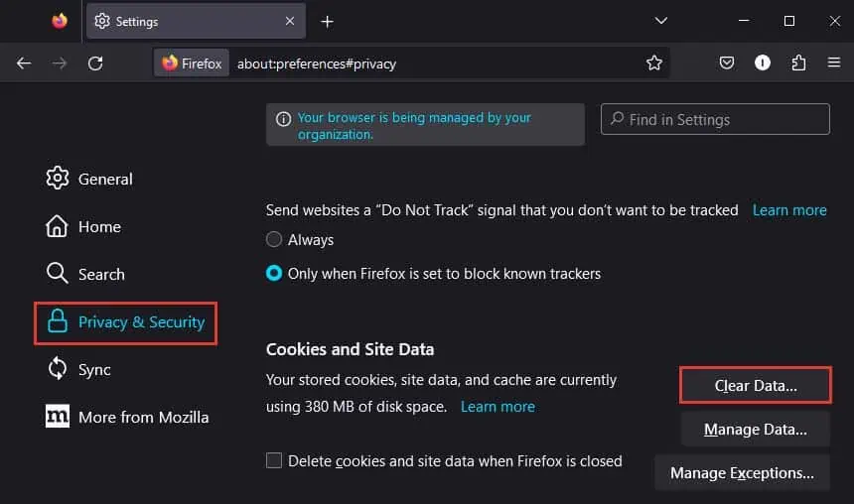
Task: Open the Extensions puzzle icon
Action: pos(798,63)
